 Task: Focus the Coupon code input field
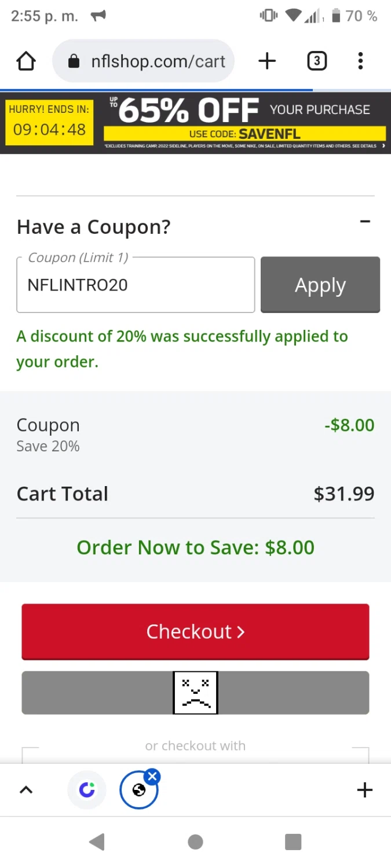pos(136,285)
